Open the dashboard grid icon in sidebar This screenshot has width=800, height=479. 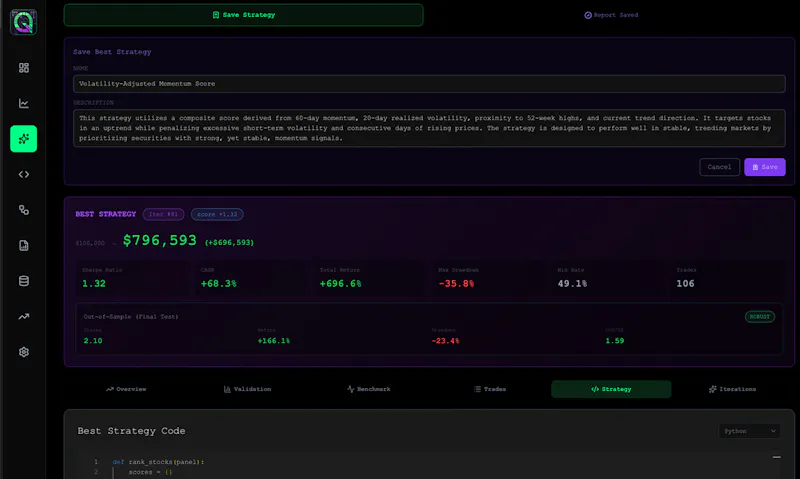coord(23,68)
